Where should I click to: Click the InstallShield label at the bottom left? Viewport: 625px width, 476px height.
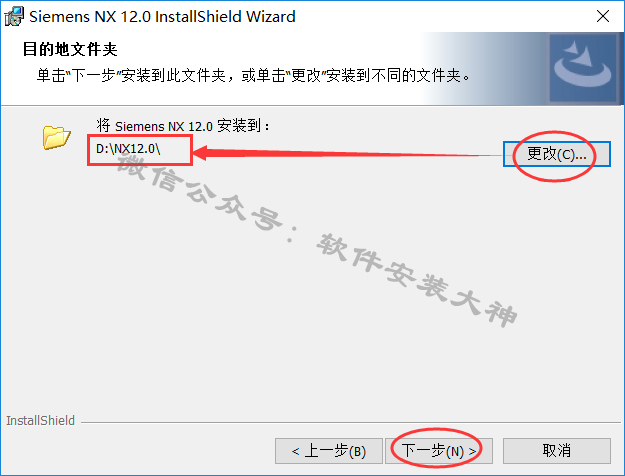tap(40, 421)
